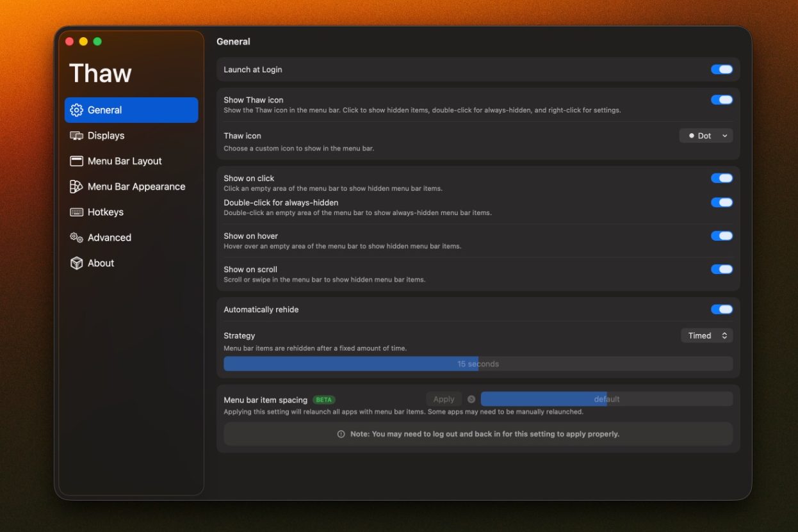Open the Thaw icon Dot dropdown

click(706, 136)
